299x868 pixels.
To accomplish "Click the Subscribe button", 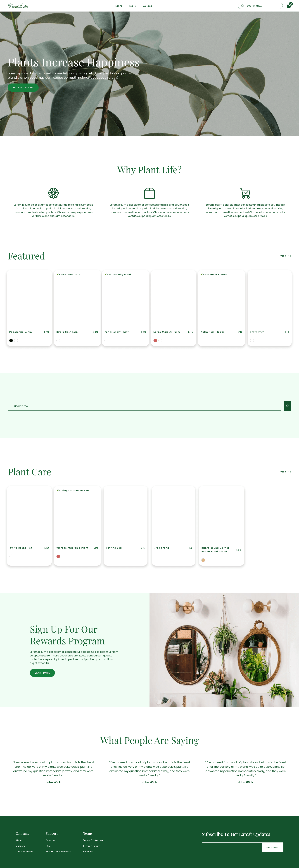I will tap(272, 847).
